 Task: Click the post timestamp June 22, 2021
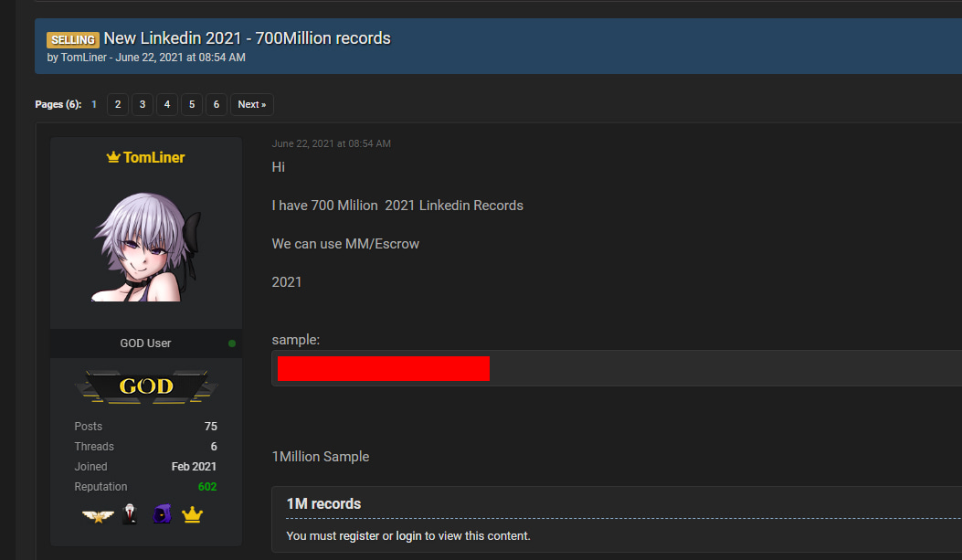pos(332,143)
